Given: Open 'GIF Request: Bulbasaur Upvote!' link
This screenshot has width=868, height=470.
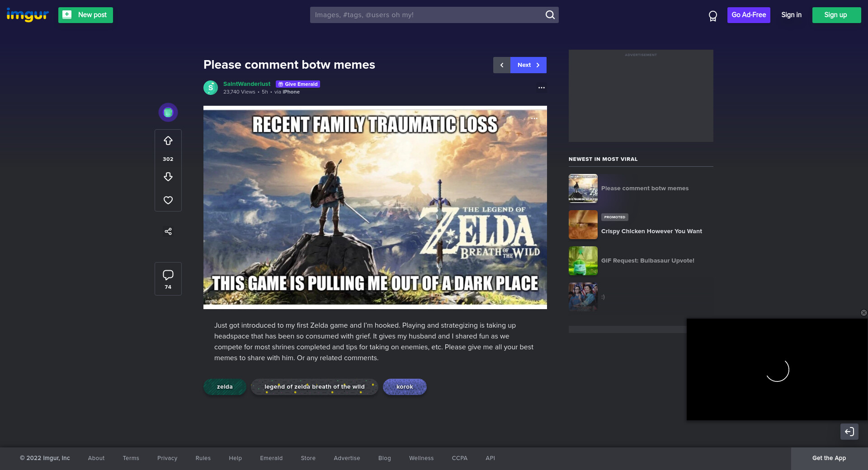Looking at the screenshot, I should coord(648,261).
